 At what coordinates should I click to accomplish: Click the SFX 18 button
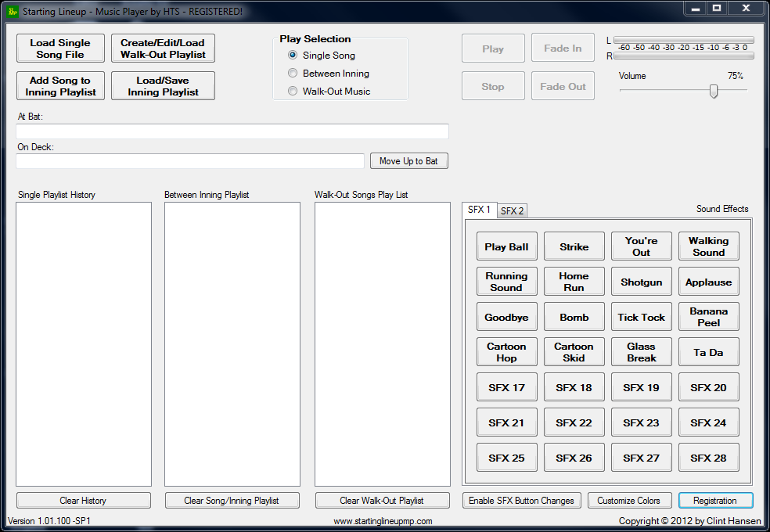point(574,387)
